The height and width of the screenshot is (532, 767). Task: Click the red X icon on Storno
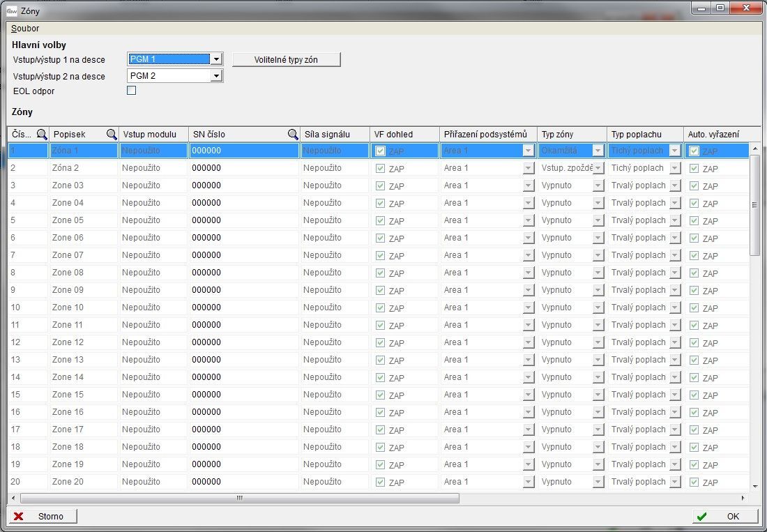tap(19, 517)
